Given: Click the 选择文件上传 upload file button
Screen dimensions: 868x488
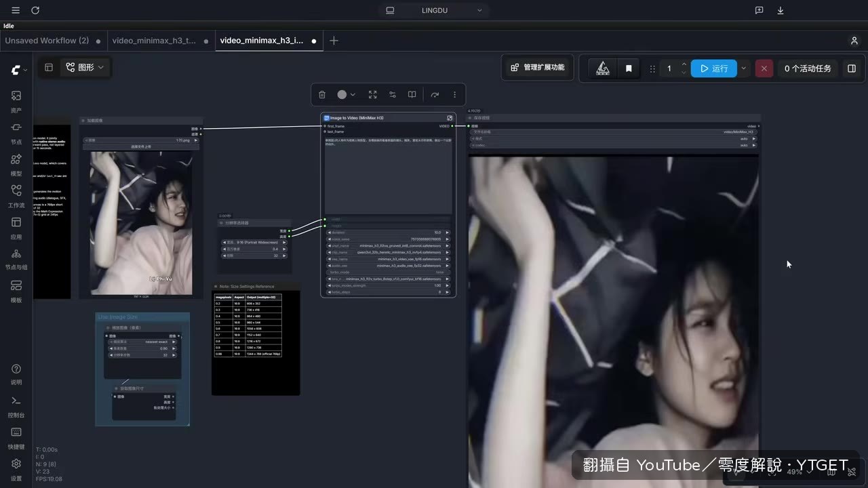Looking at the screenshot, I should 140,146.
